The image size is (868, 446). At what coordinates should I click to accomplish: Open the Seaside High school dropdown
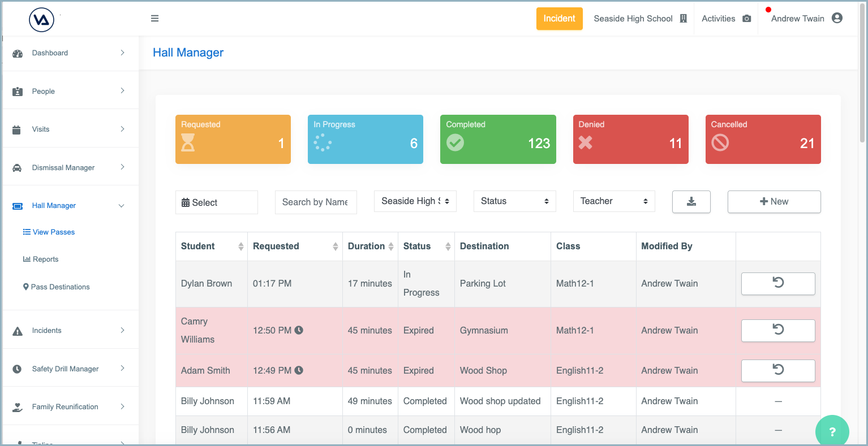(415, 201)
